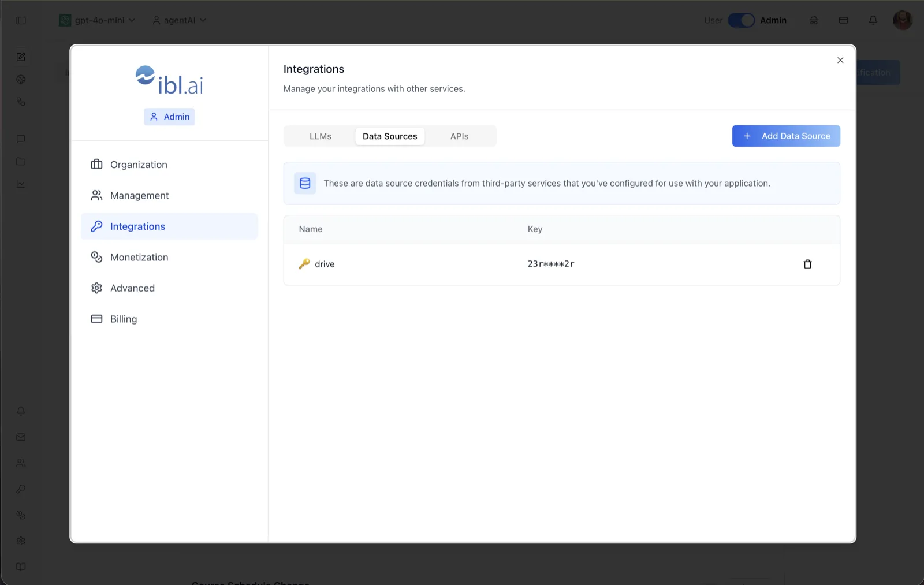Click the Add Data Source button

point(786,136)
